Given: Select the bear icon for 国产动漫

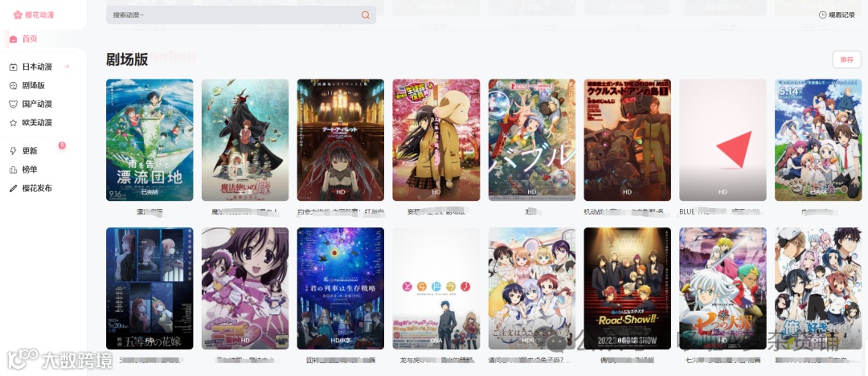Looking at the screenshot, I should pos(14,104).
